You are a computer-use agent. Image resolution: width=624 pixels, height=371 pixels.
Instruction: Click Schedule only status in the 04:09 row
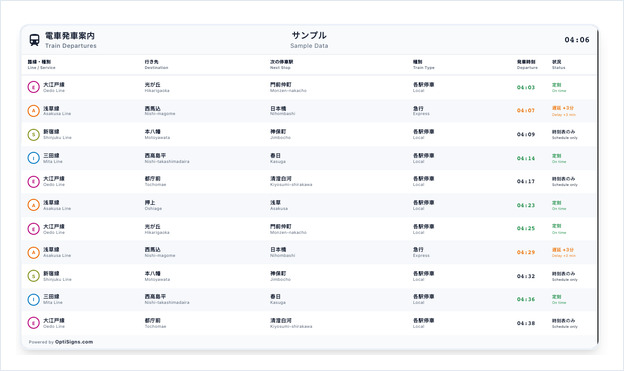click(564, 135)
